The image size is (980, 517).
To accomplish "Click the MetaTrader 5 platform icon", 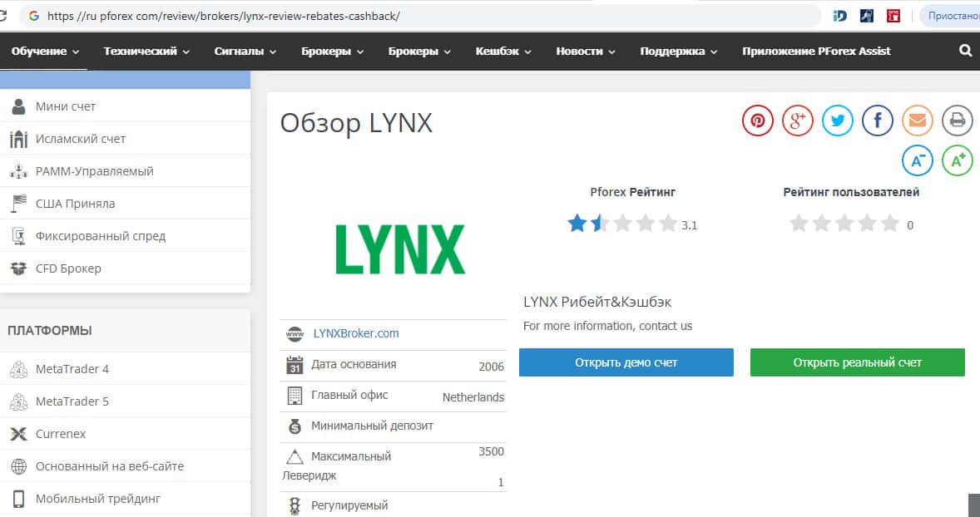I will tap(19, 401).
